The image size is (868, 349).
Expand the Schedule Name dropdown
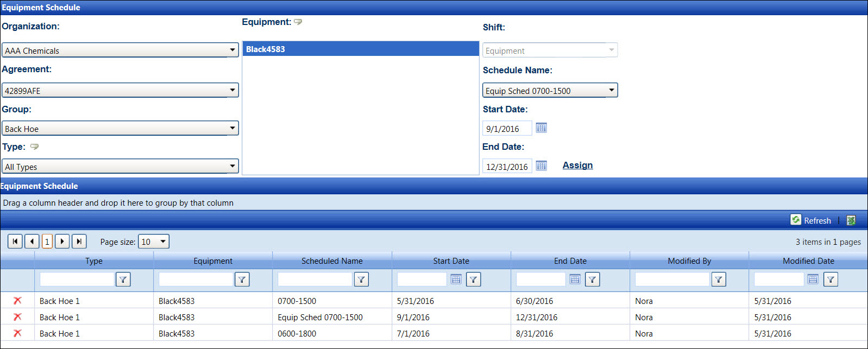tap(612, 91)
